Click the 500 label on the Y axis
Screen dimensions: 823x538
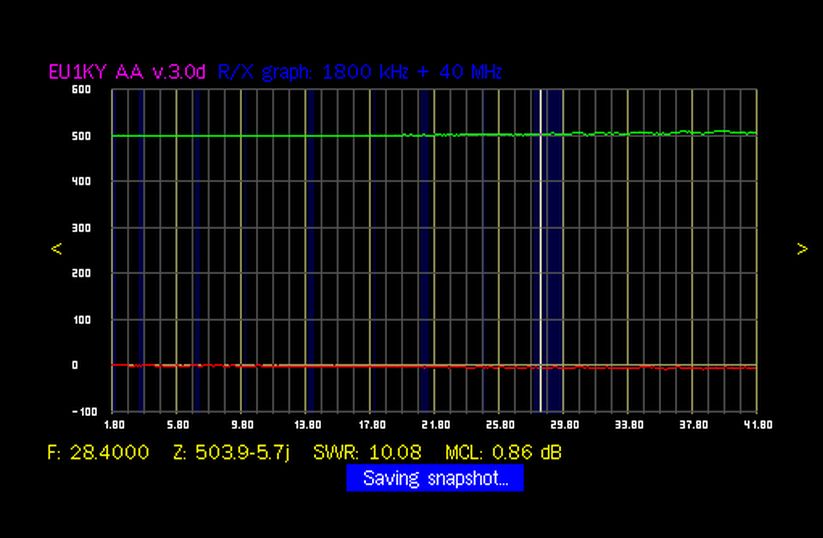click(x=53, y=136)
